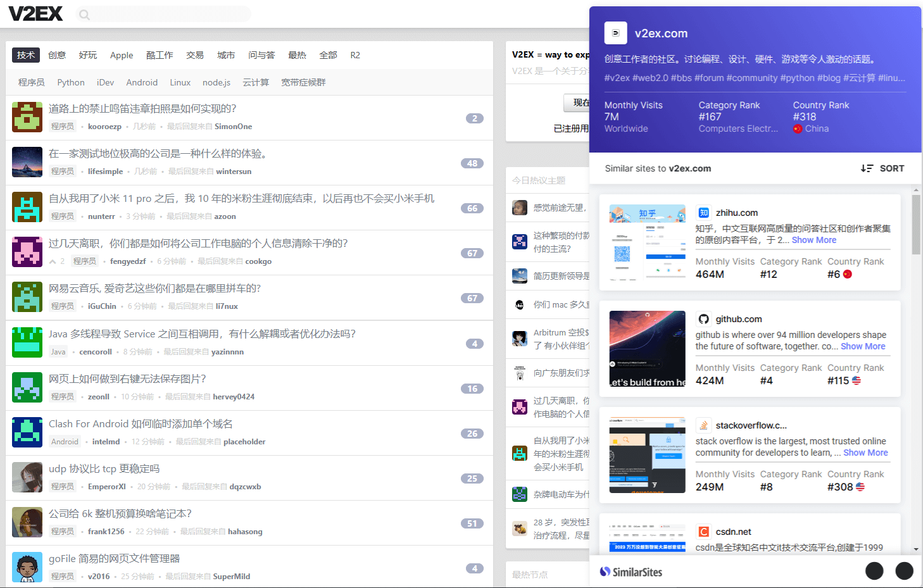923x588 pixels.
Task: Click the V2EX logo
Action: (35, 14)
